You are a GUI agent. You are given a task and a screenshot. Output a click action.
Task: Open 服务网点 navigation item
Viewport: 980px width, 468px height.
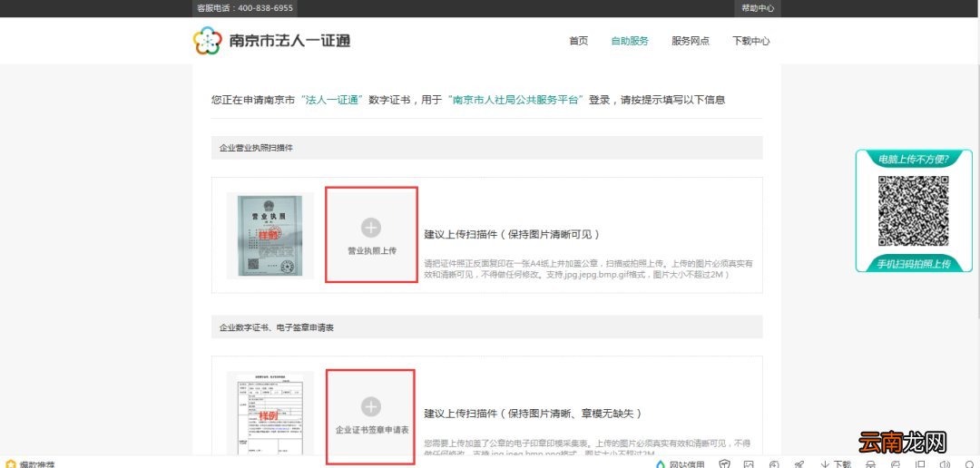[691, 41]
